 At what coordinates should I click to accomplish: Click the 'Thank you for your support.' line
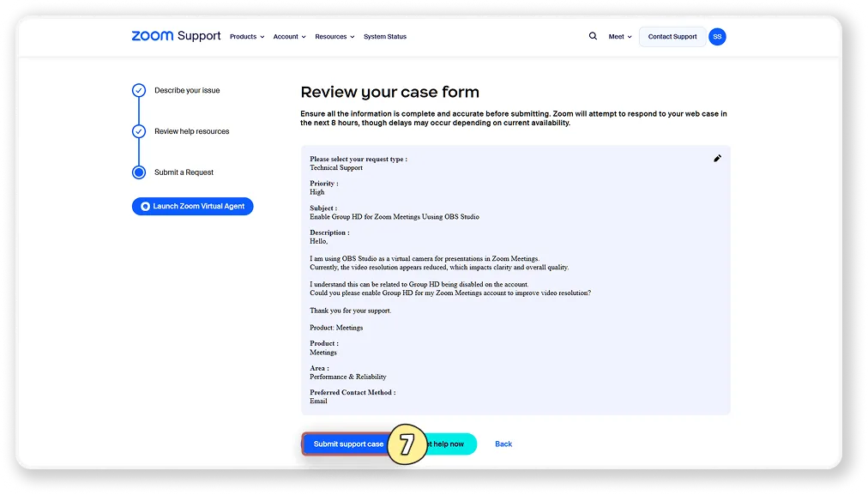pos(351,311)
